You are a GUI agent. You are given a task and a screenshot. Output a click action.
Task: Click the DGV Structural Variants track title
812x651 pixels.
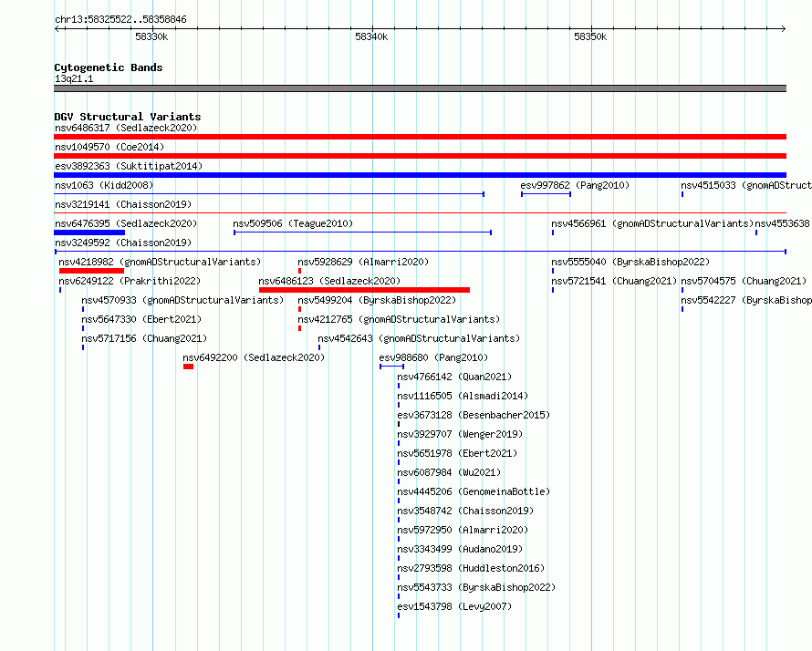click(x=128, y=117)
